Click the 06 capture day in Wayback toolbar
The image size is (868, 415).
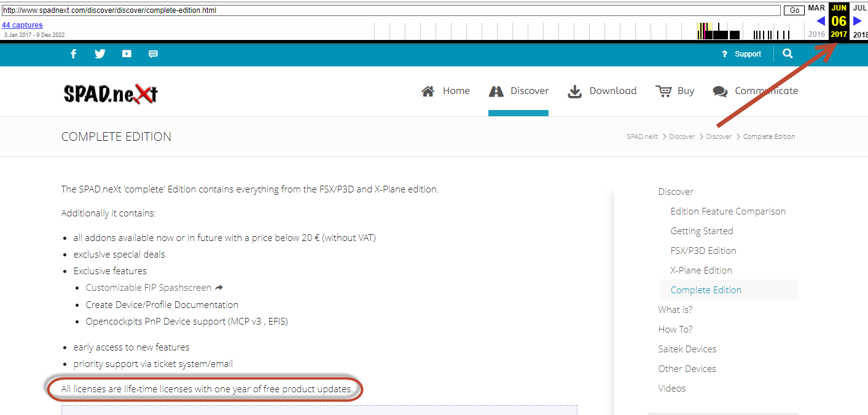click(839, 21)
